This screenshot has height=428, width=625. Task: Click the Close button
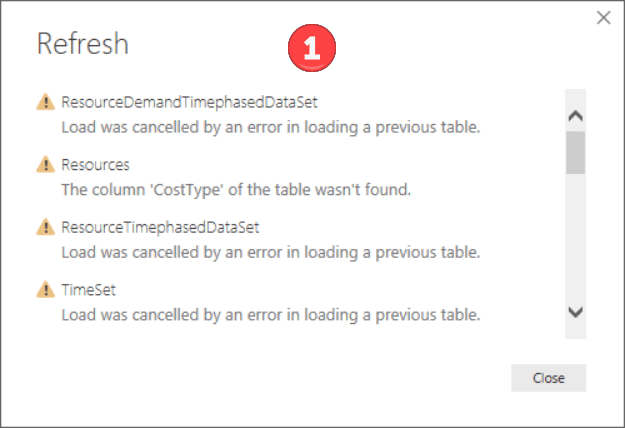[548, 378]
